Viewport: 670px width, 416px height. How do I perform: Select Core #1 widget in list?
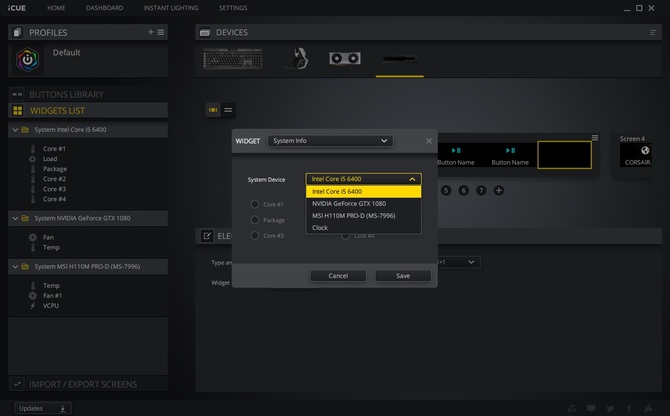[54, 149]
